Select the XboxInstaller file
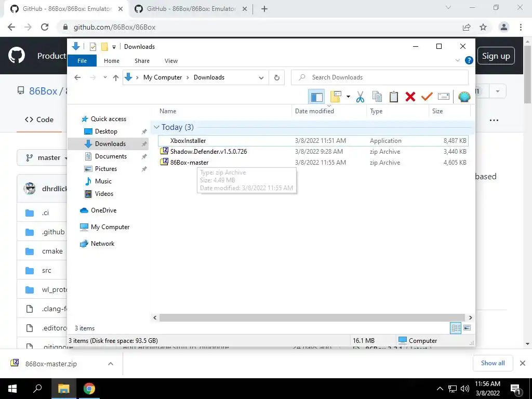This screenshot has height=399, width=532. (313, 140)
